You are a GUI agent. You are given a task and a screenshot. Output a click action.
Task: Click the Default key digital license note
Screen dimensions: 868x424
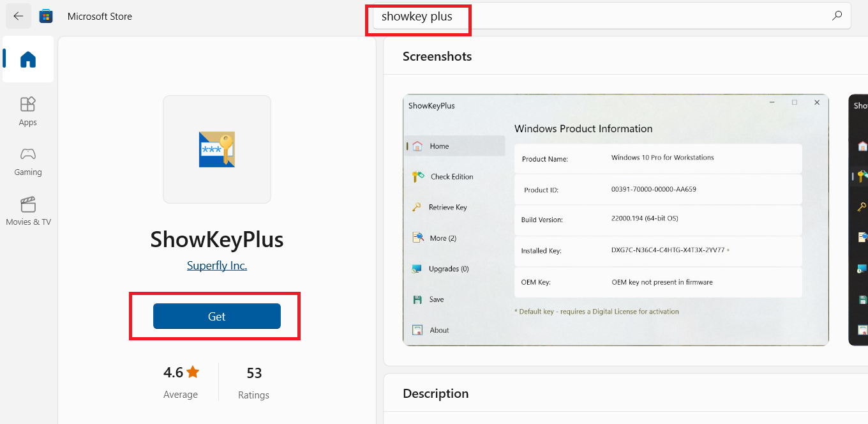click(597, 312)
